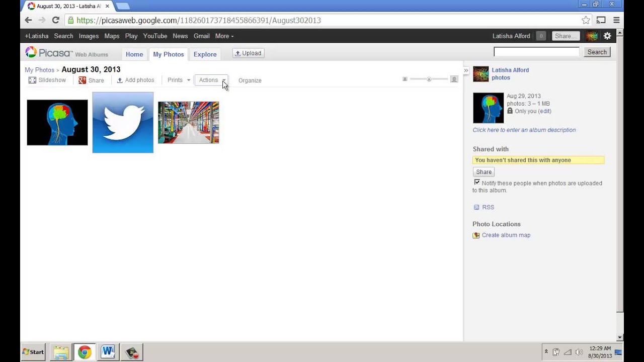Click the network signal tray icon

(x=568, y=352)
